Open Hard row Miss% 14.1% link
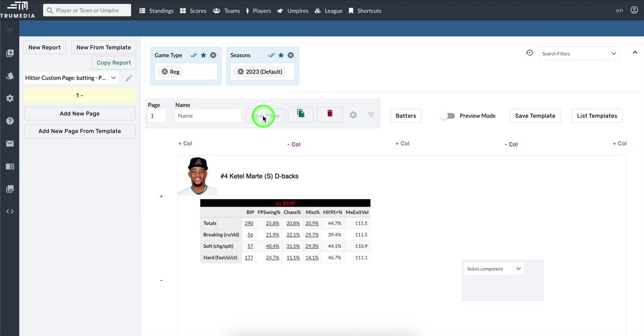Viewport: 644px width, 336px height. coord(312,258)
